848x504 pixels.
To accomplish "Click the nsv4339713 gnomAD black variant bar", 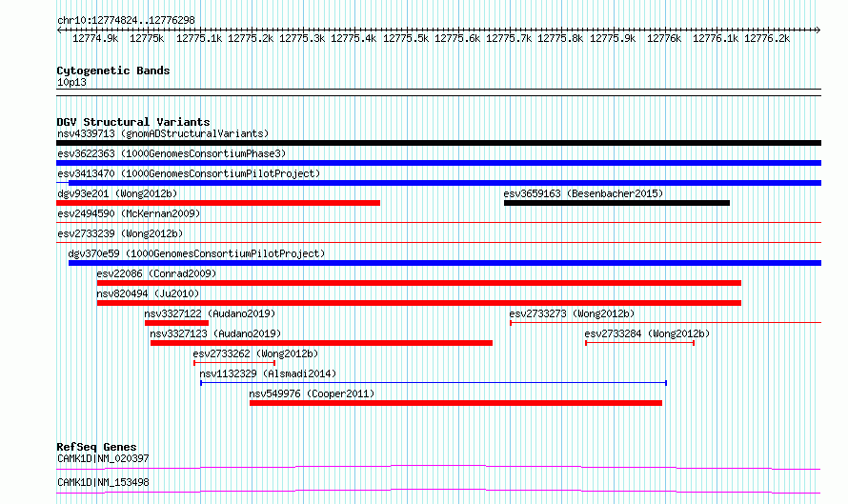I will click(438, 143).
